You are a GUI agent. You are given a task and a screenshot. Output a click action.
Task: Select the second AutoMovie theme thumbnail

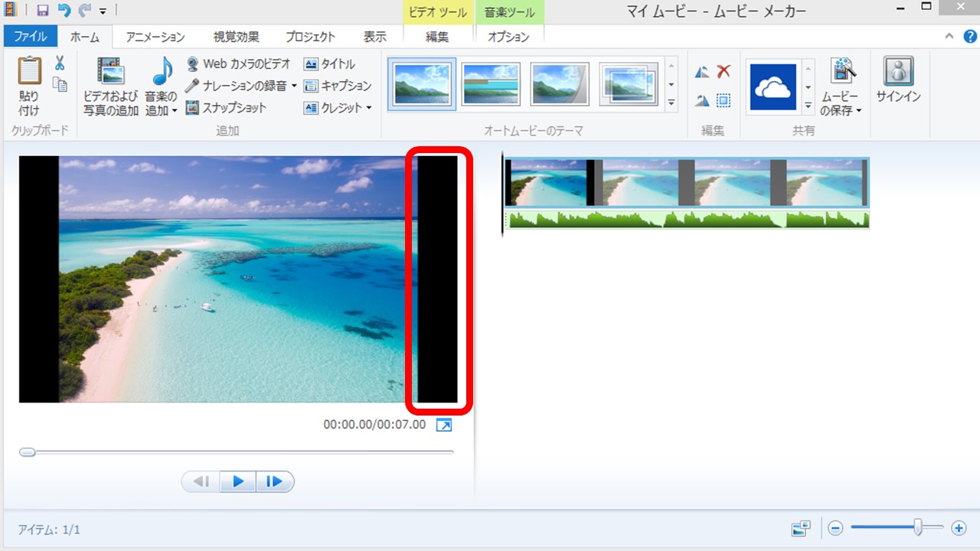tap(491, 84)
